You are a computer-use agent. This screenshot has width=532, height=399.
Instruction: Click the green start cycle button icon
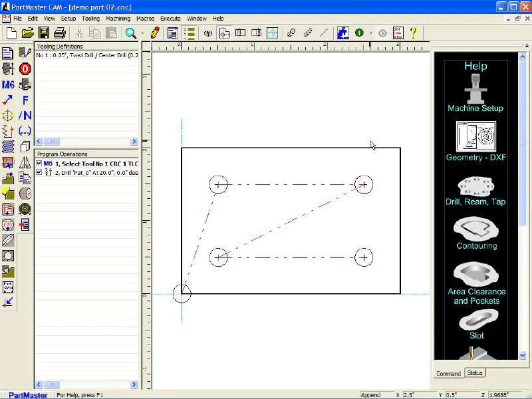coord(359,33)
